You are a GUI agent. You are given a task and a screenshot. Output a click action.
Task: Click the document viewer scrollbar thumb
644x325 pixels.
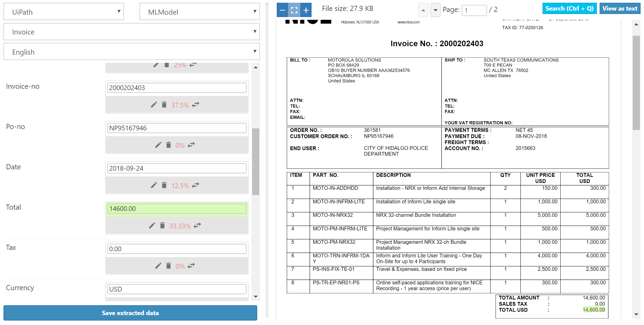636,83
